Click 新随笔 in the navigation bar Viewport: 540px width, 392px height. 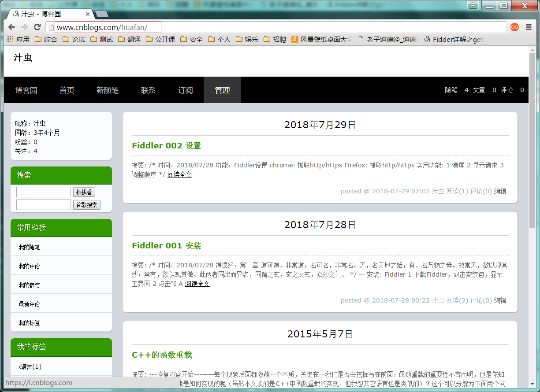[108, 90]
